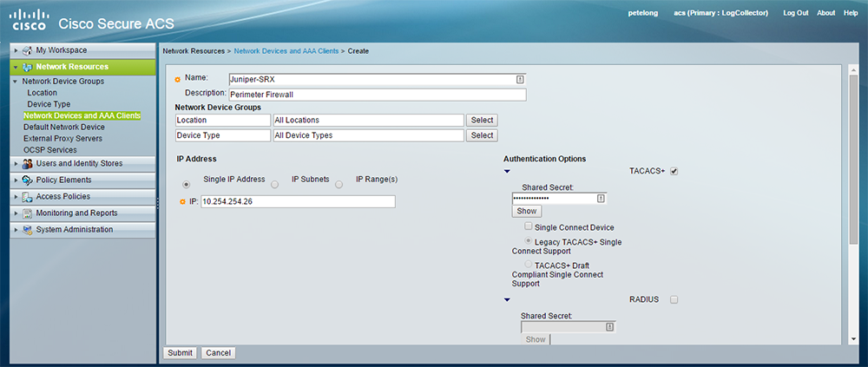This screenshot has width=868, height=367.
Task: Select TACACS+ Draft Compliant Single Connect radio
Action: click(529, 265)
